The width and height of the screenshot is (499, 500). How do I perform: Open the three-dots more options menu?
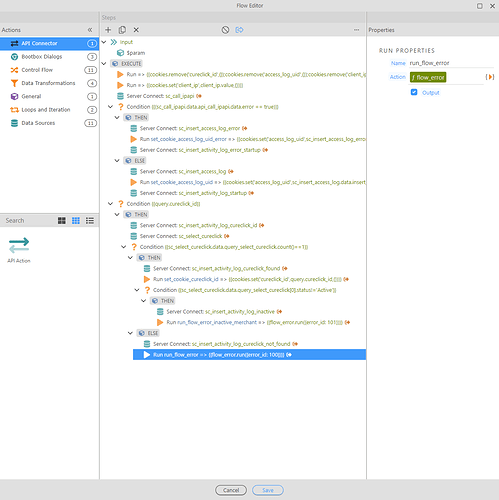click(357, 30)
